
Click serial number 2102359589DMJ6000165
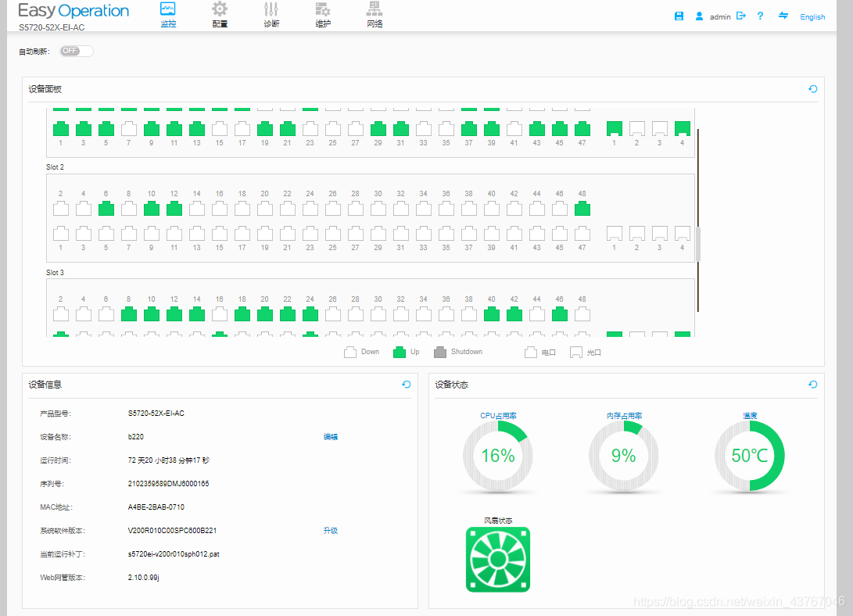coord(168,484)
